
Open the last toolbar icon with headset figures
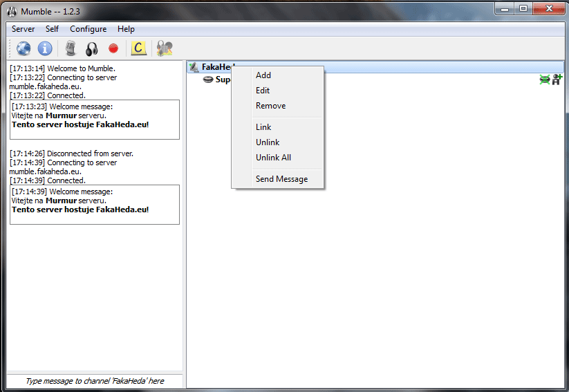pyautogui.click(x=165, y=48)
